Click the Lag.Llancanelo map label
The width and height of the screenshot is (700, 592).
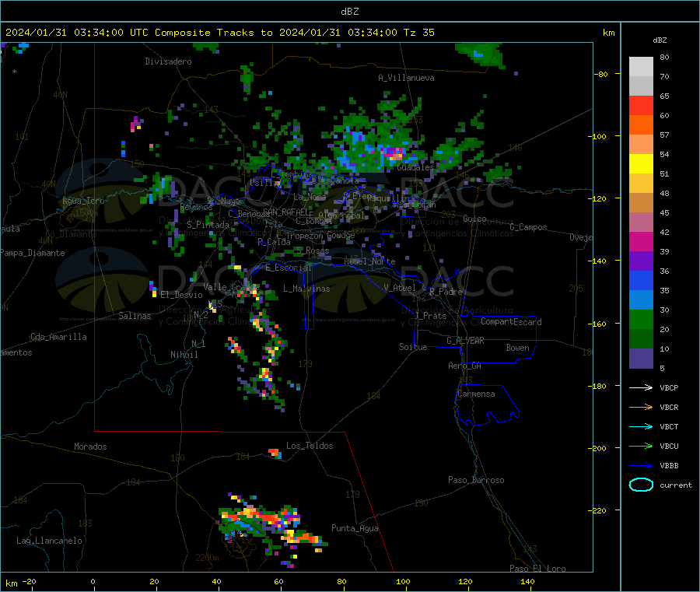(50, 541)
